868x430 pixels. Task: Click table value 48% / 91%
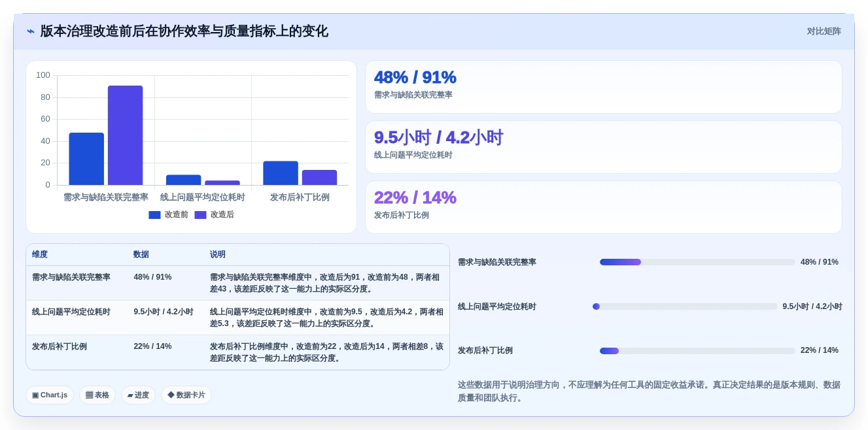(x=152, y=277)
